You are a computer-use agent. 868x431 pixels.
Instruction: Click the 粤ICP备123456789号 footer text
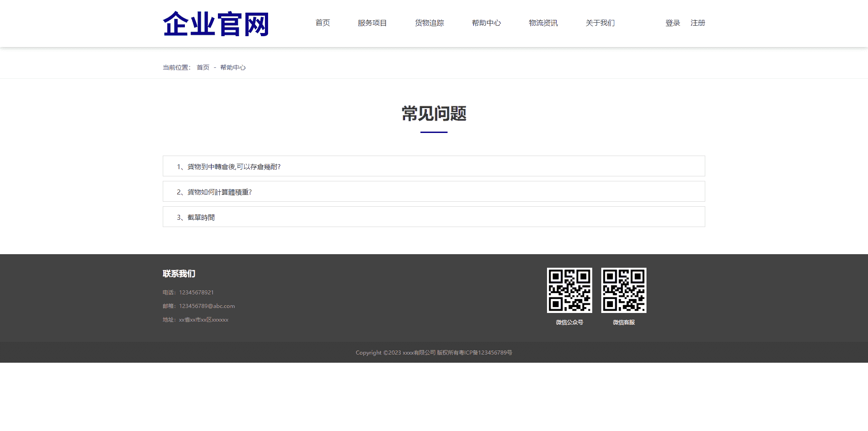point(486,353)
